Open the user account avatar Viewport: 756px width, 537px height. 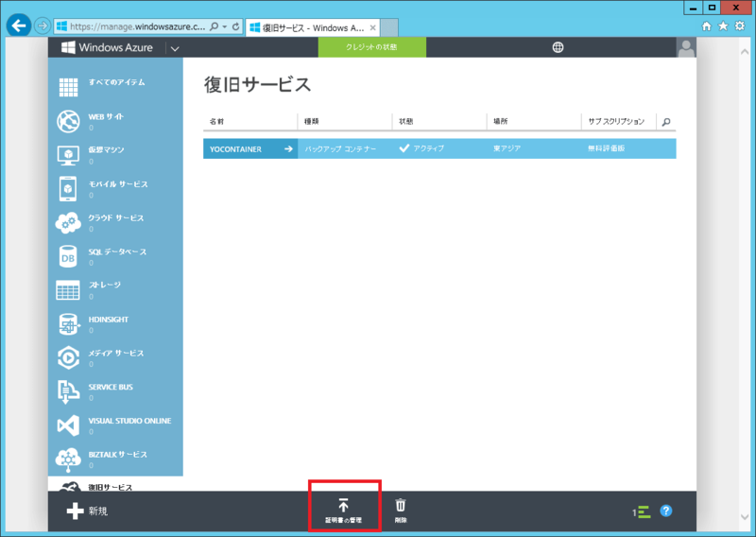tap(686, 48)
